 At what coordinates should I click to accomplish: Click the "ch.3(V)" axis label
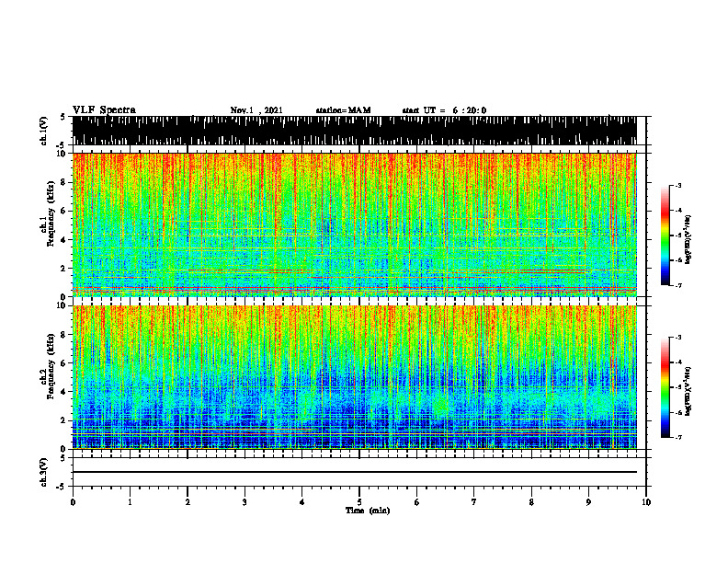(x=43, y=472)
